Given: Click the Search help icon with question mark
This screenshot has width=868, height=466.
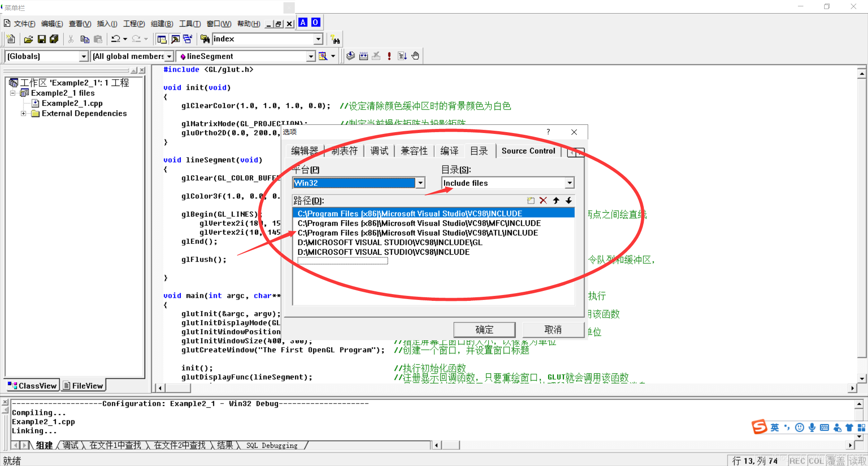Looking at the screenshot, I should pos(335,39).
